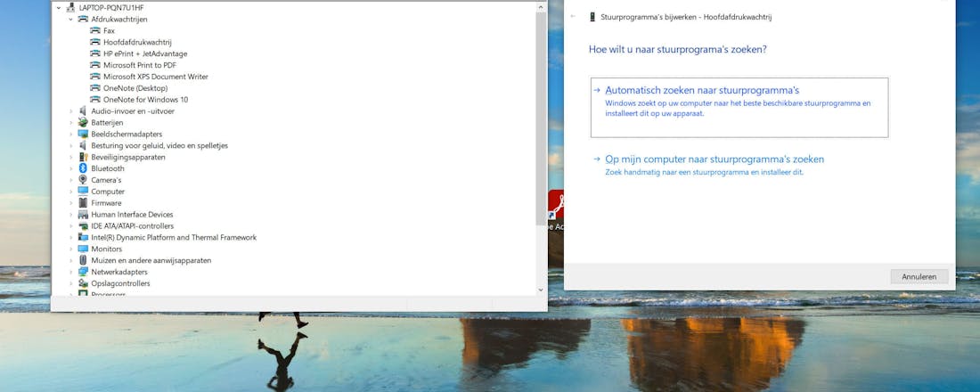Expand the Beeldschermadapters branch

70,134
